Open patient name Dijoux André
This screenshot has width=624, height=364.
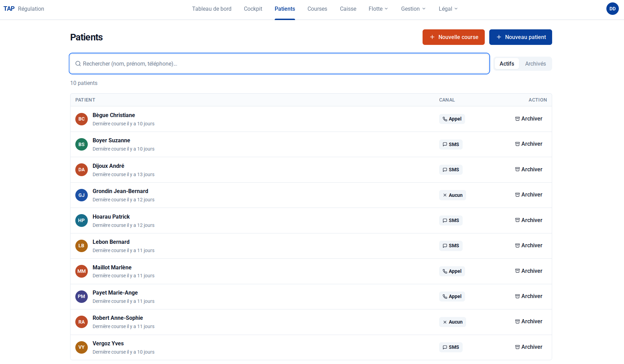(108, 166)
